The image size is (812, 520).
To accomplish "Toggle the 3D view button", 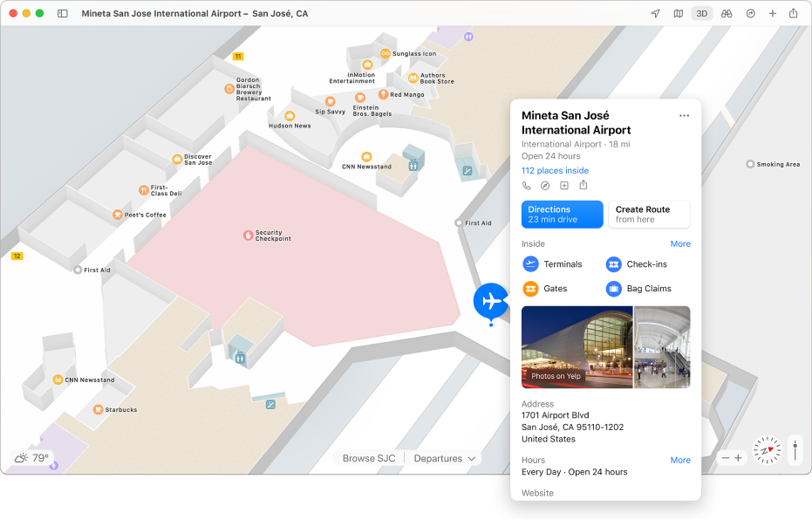I will click(702, 13).
